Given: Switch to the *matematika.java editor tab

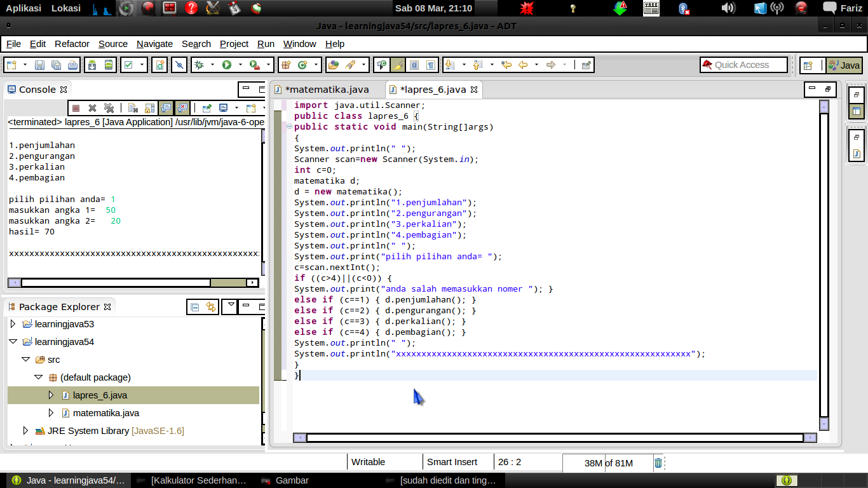Looking at the screenshot, I should tap(327, 90).
